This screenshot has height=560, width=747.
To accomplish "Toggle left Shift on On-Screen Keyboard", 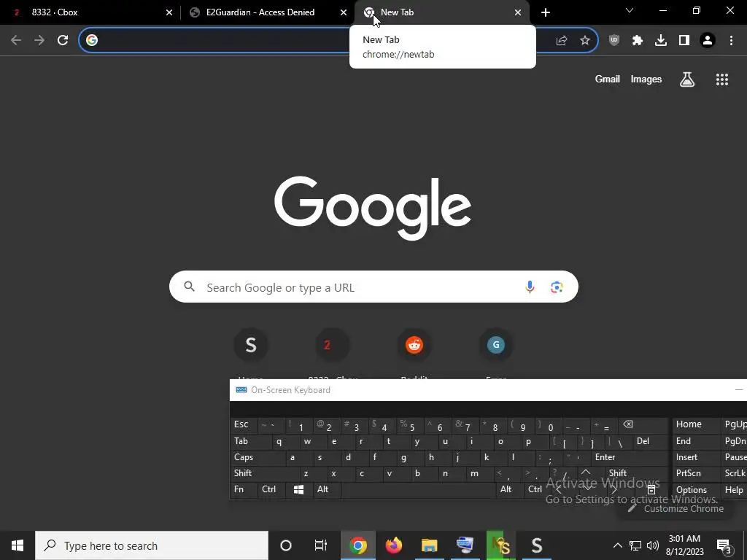I will click(264, 473).
